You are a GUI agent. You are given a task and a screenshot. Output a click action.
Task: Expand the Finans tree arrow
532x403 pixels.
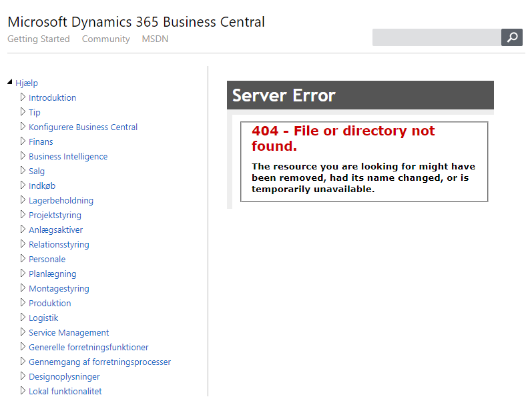tap(23, 141)
